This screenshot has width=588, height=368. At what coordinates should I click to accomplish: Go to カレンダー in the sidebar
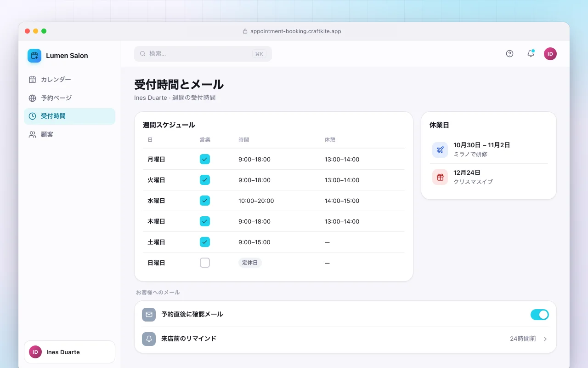click(69, 80)
